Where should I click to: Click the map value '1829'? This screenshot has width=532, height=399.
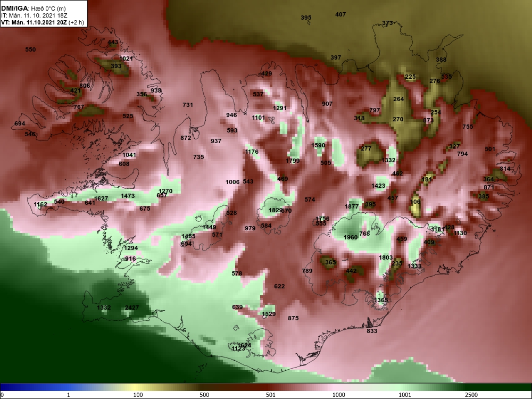[275, 210]
